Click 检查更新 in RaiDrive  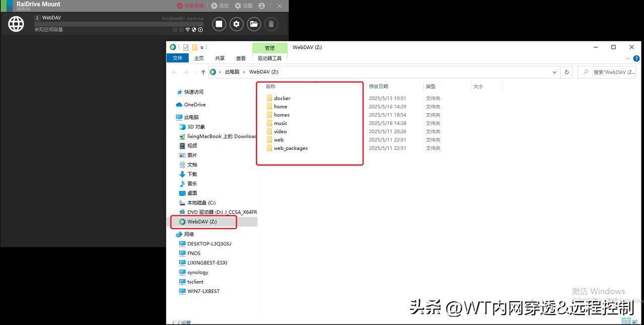point(191,6)
